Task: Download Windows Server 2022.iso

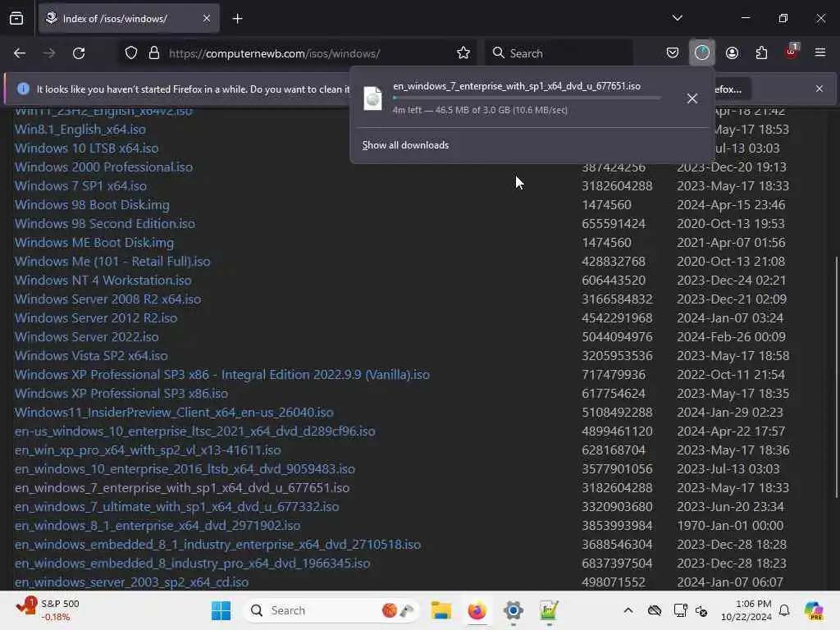Action: coord(86,337)
